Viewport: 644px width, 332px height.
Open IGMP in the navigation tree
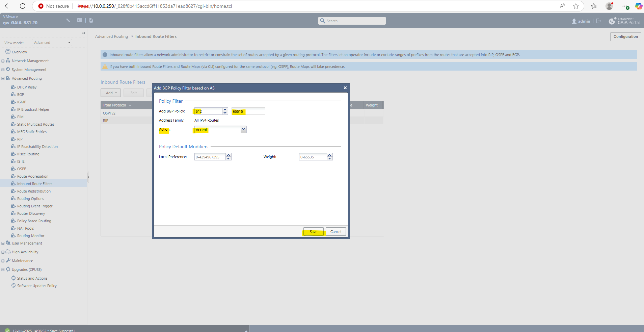[x=22, y=102]
